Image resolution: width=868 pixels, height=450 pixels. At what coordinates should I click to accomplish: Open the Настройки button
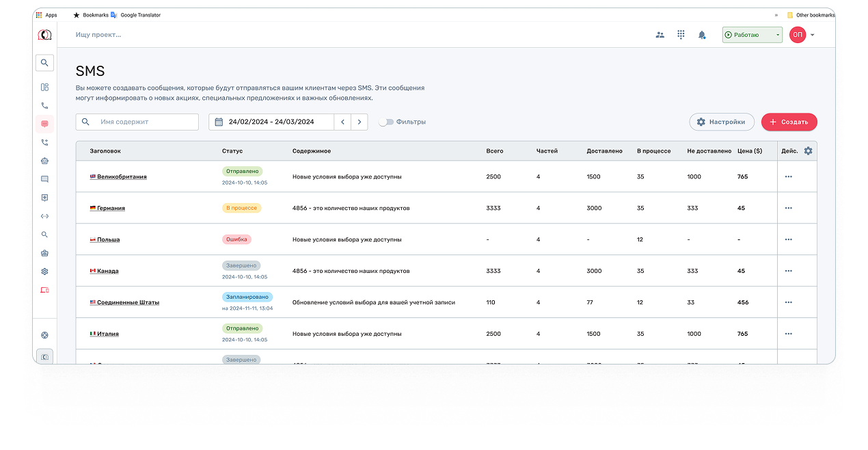(x=721, y=122)
